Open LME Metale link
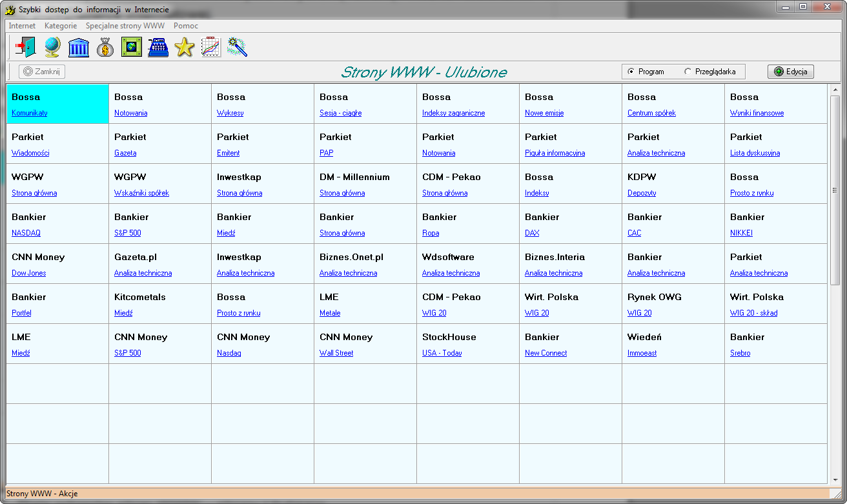The image size is (847, 504). coord(330,313)
